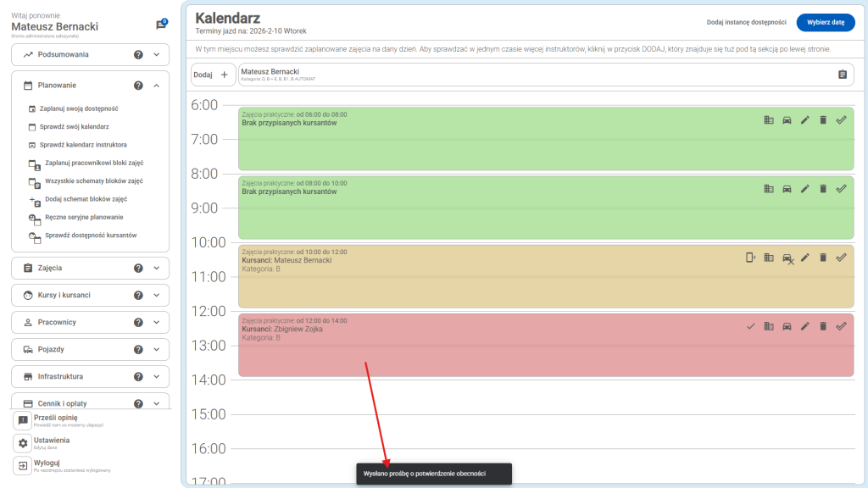This screenshot has height=488, width=868.
Task: Open the messages icon next to Mateusz Bernacki
Action: tap(160, 25)
